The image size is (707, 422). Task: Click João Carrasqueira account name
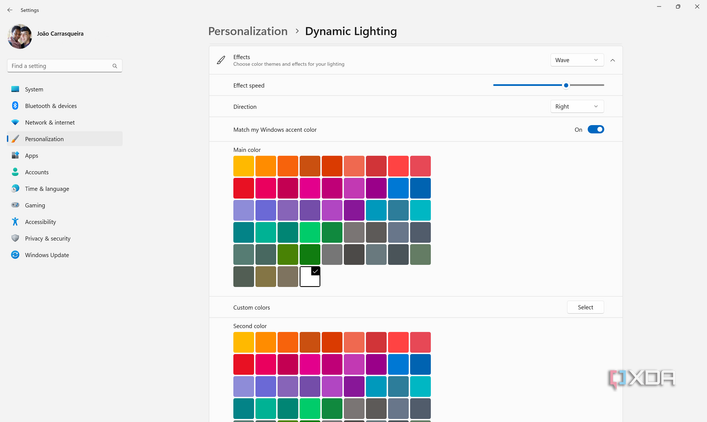[60, 33]
